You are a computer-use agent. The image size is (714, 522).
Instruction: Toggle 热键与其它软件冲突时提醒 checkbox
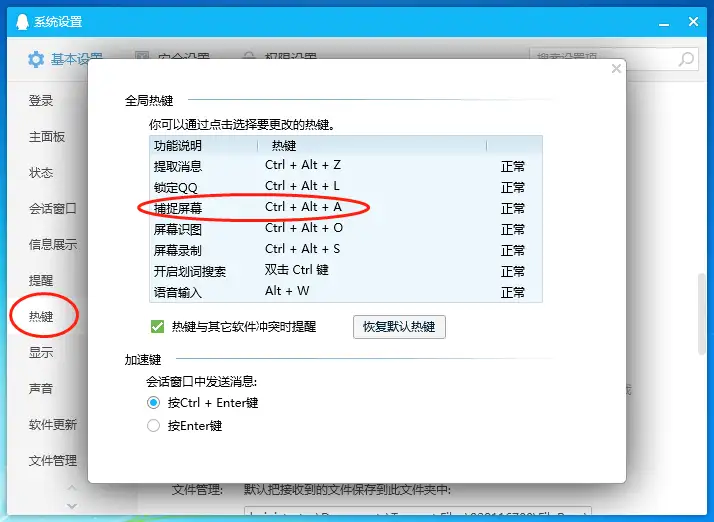pyautogui.click(x=158, y=327)
